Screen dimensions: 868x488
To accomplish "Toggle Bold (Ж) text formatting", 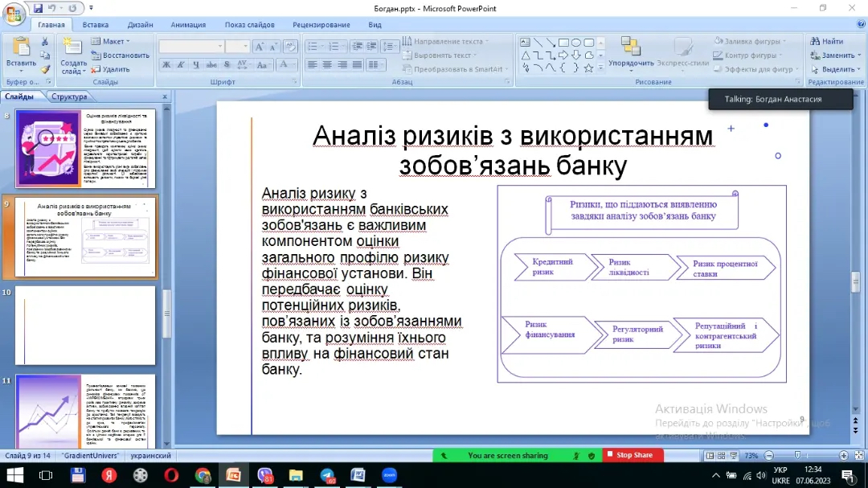I will 166,65.
